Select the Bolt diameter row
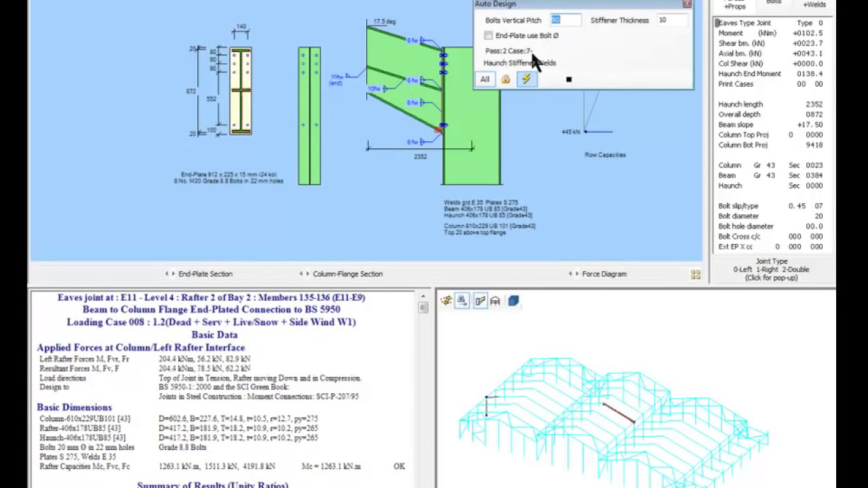 771,216
